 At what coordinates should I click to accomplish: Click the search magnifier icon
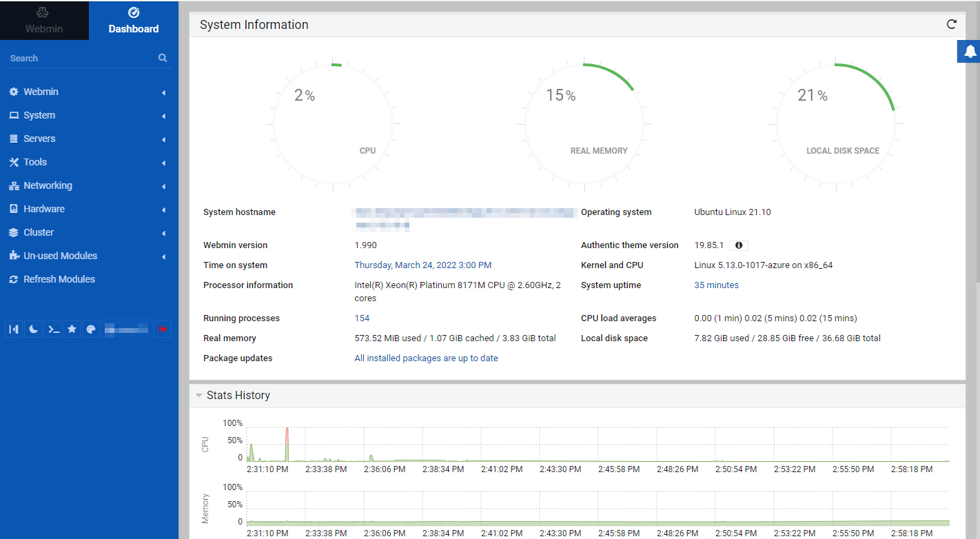pyautogui.click(x=163, y=58)
